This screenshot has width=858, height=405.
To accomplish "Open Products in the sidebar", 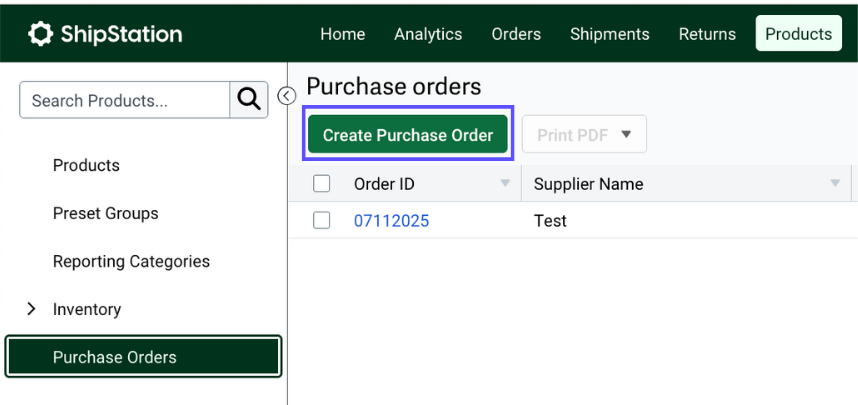I will (x=86, y=165).
